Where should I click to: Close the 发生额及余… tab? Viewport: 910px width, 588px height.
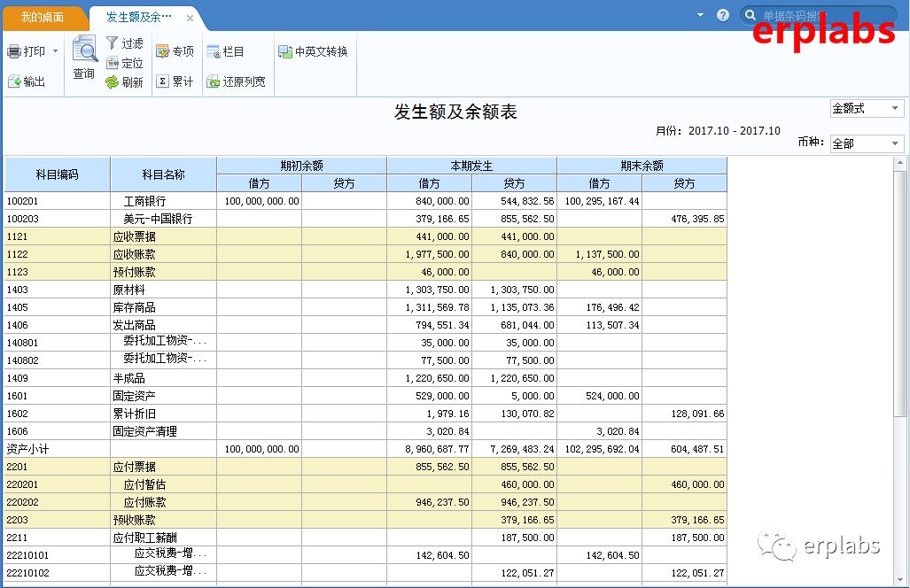pos(190,18)
